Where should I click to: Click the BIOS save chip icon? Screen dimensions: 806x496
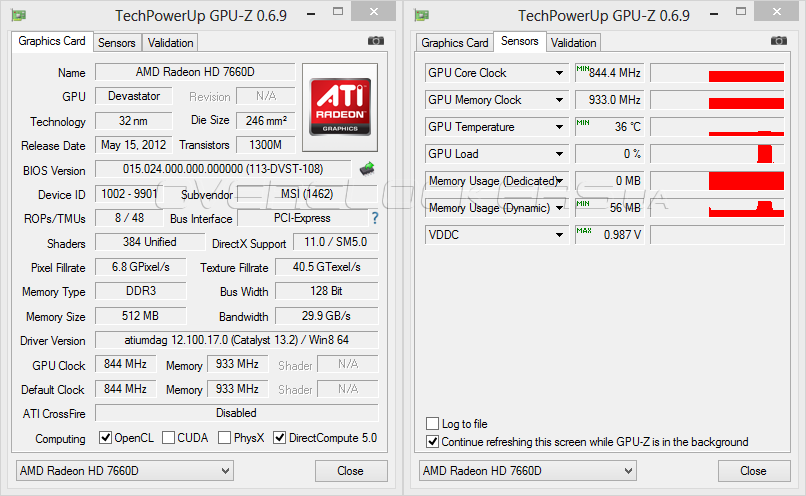(x=367, y=169)
